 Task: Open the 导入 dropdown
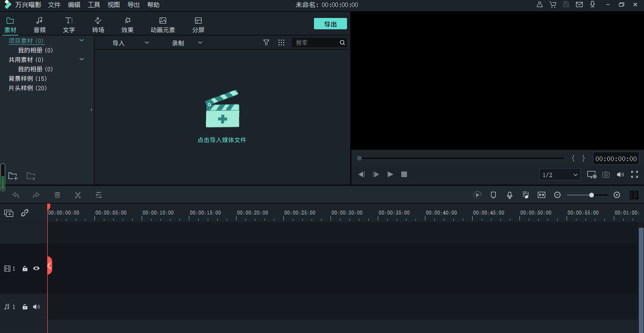coord(130,43)
